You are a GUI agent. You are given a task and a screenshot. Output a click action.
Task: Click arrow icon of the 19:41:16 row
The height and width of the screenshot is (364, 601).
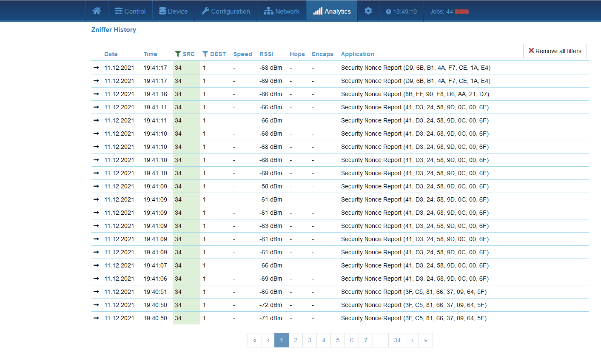pyautogui.click(x=96, y=94)
